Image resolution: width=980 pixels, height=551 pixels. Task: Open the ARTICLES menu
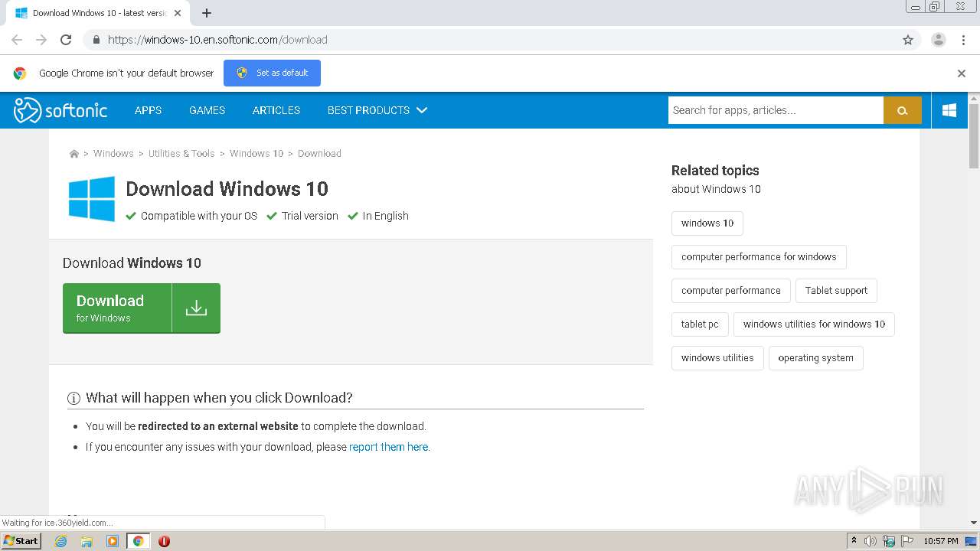click(276, 110)
